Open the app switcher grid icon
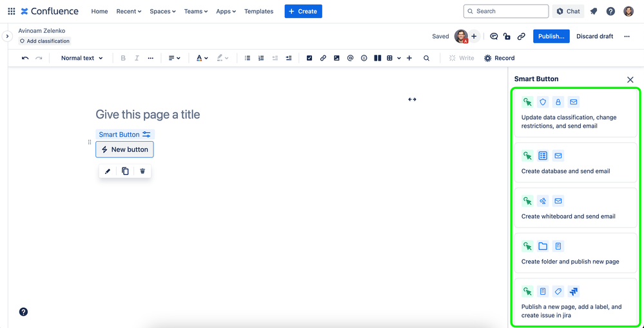 12,12
